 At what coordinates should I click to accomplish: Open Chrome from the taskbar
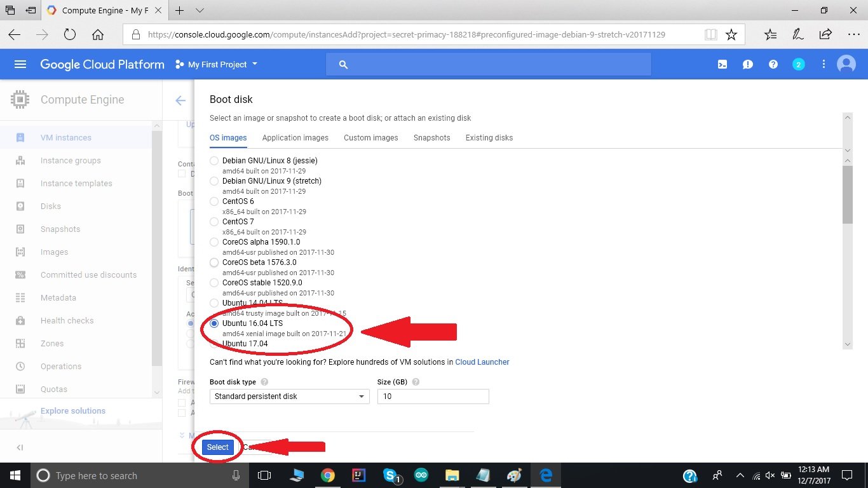coord(327,475)
